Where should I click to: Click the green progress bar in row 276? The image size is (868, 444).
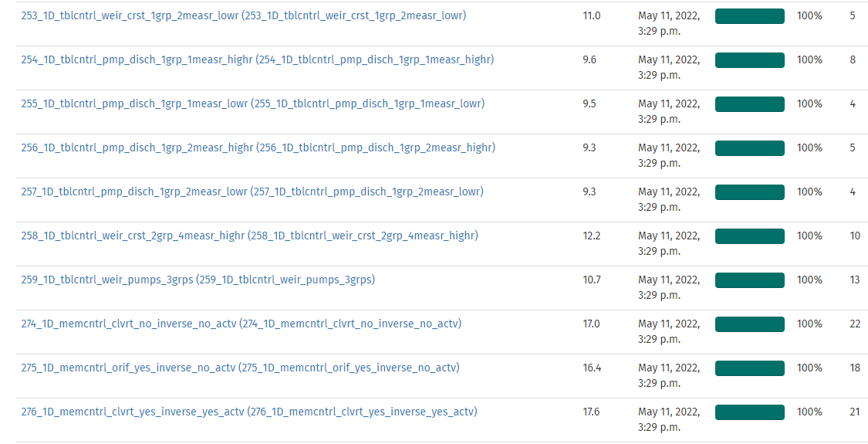[x=749, y=412]
